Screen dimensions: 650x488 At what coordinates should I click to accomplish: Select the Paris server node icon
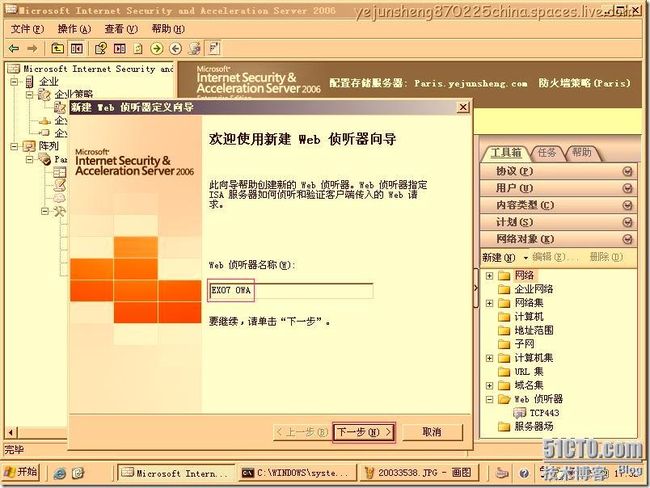[45, 159]
